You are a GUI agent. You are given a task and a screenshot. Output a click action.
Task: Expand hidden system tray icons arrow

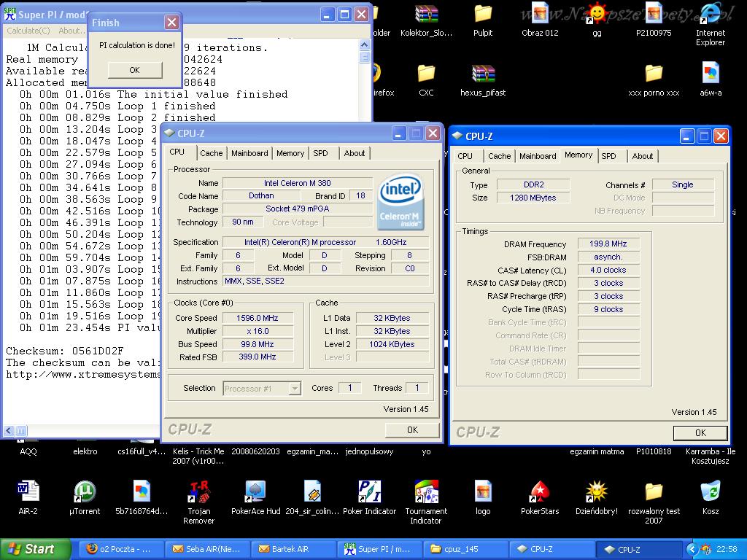coord(692,549)
